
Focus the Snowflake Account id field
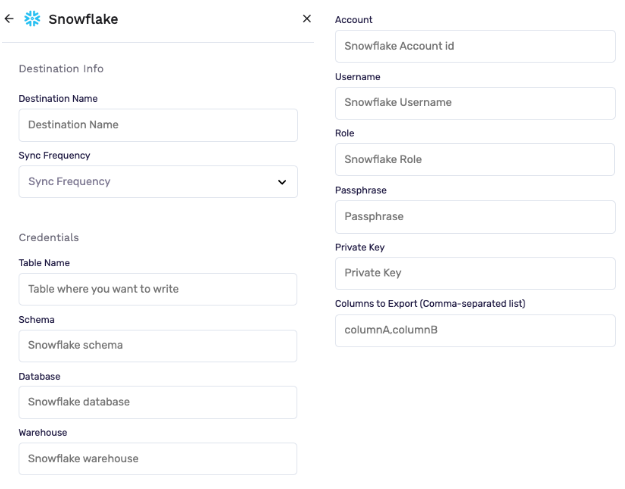click(475, 47)
